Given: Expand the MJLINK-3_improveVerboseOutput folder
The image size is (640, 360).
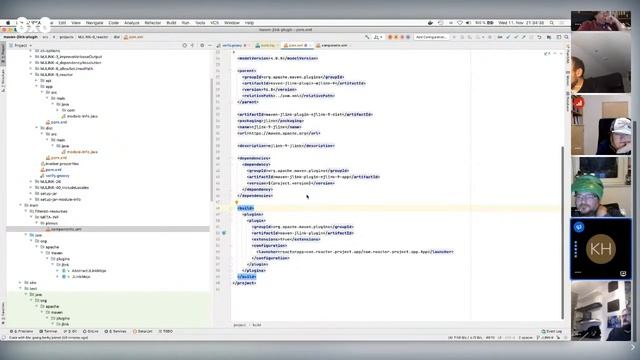Looking at the screenshot, I should (x=31, y=57).
